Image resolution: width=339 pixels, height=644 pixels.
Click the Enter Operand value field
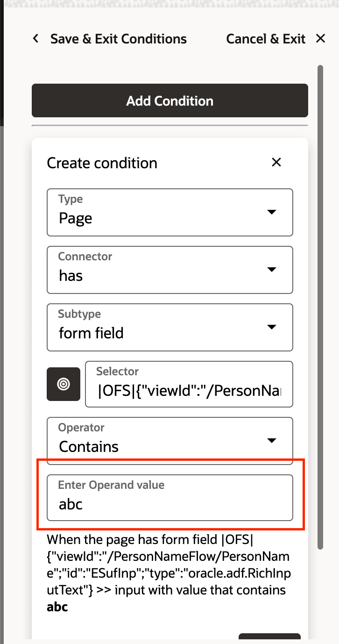pos(170,498)
